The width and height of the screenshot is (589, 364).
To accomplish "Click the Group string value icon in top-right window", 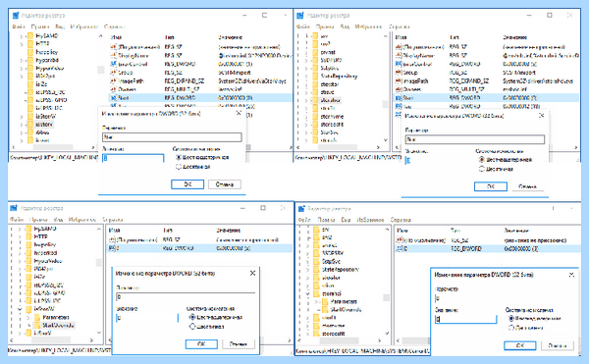I will [x=399, y=73].
